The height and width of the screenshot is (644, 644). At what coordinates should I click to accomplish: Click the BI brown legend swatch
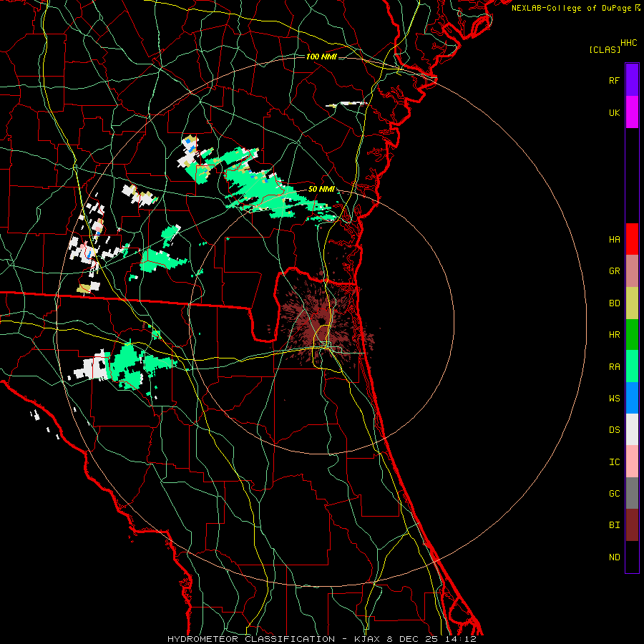click(x=632, y=525)
